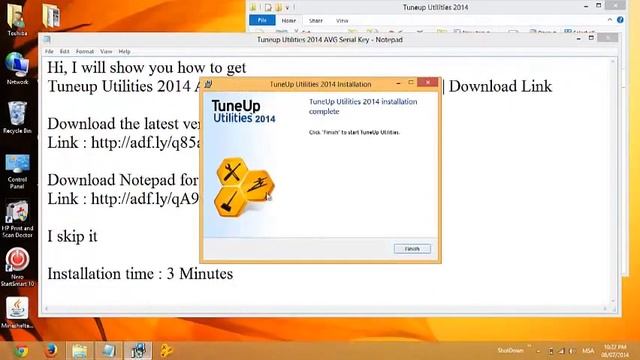This screenshot has width=640, height=360.
Task: Open the Control Panel desktop shortcut
Action: click(17, 171)
